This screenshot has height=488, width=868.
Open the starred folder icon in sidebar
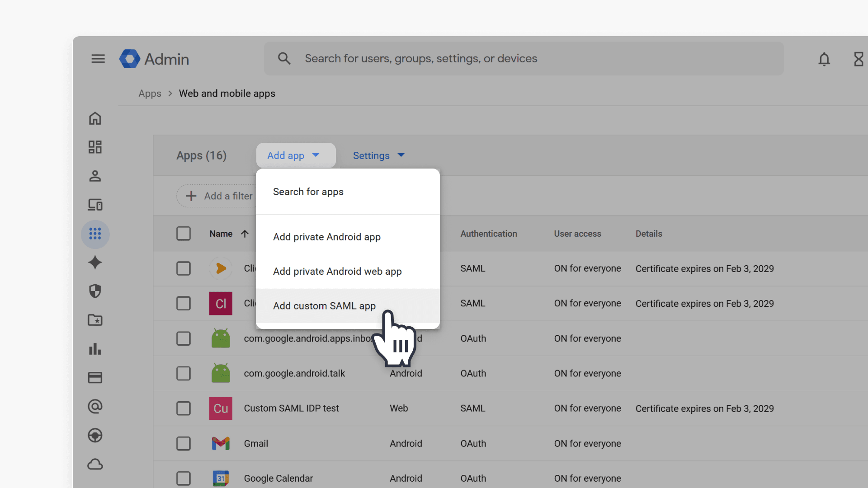point(95,320)
